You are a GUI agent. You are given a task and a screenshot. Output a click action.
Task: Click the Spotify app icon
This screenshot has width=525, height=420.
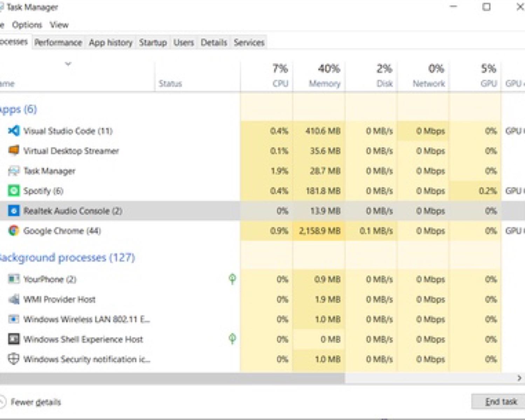tap(14, 191)
